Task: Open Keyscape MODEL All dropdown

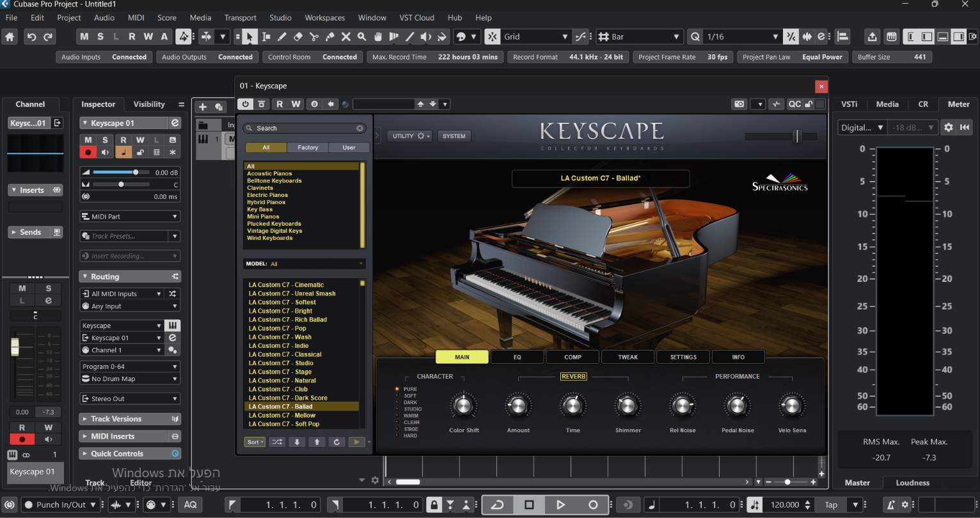Action: point(304,263)
